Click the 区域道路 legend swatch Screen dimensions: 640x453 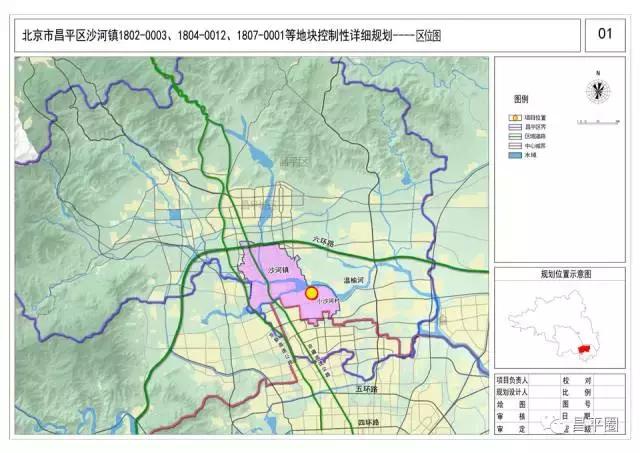click(x=515, y=136)
